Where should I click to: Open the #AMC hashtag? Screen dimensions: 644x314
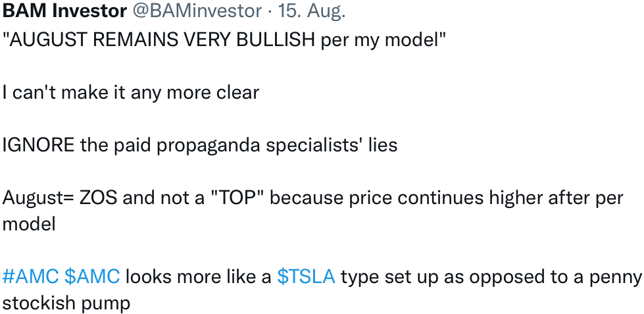coord(31,276)
